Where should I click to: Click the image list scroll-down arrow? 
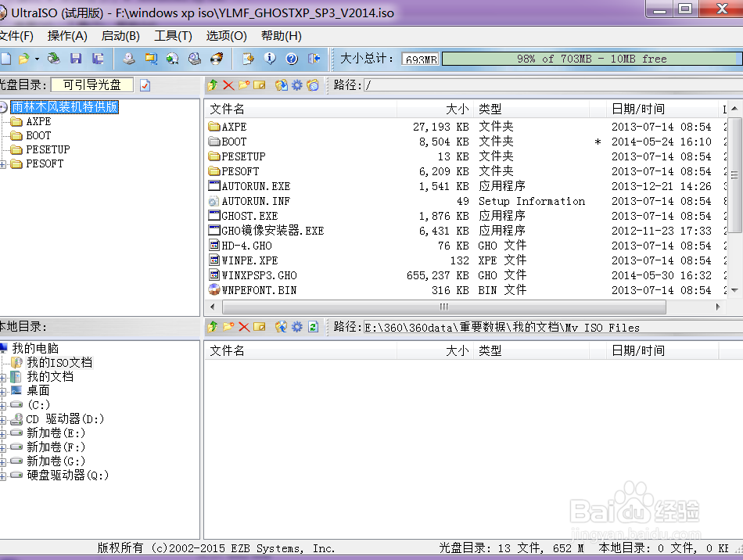[x=734, y=290]
